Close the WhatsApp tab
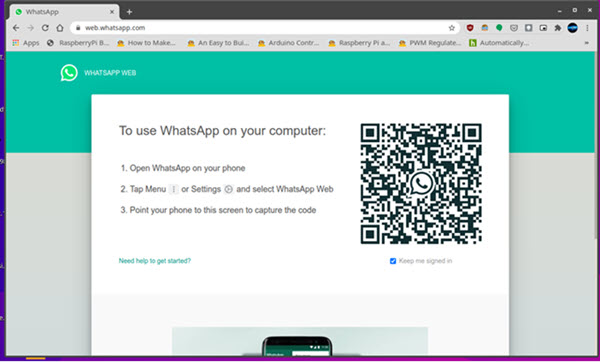 (x=112, y=12)
